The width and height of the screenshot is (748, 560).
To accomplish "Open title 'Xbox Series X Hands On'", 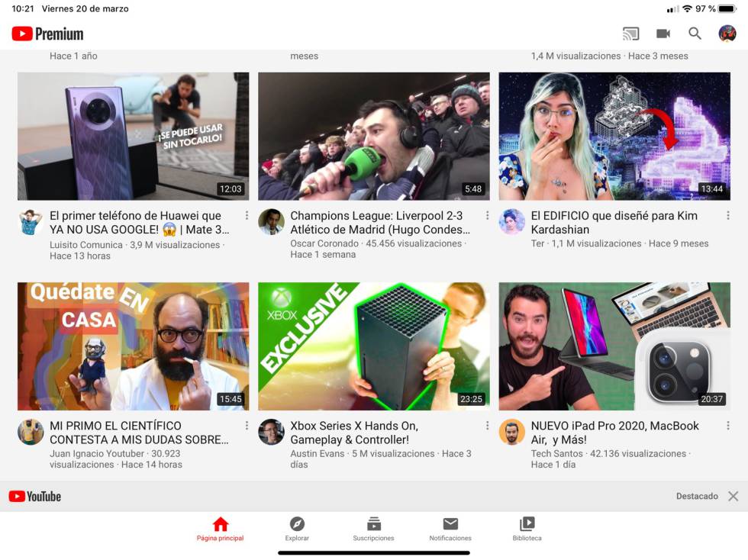I will (x=354, y=432).
